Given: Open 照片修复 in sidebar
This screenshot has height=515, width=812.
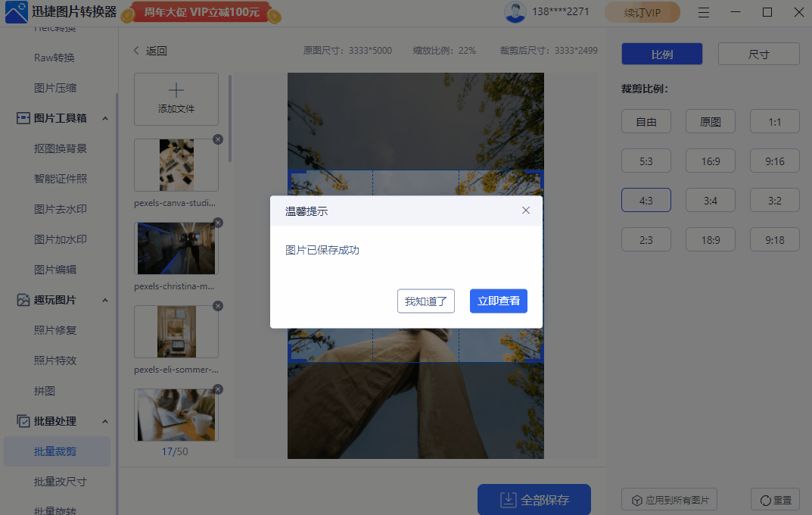Looking at the screenshot, I should 55,330.
